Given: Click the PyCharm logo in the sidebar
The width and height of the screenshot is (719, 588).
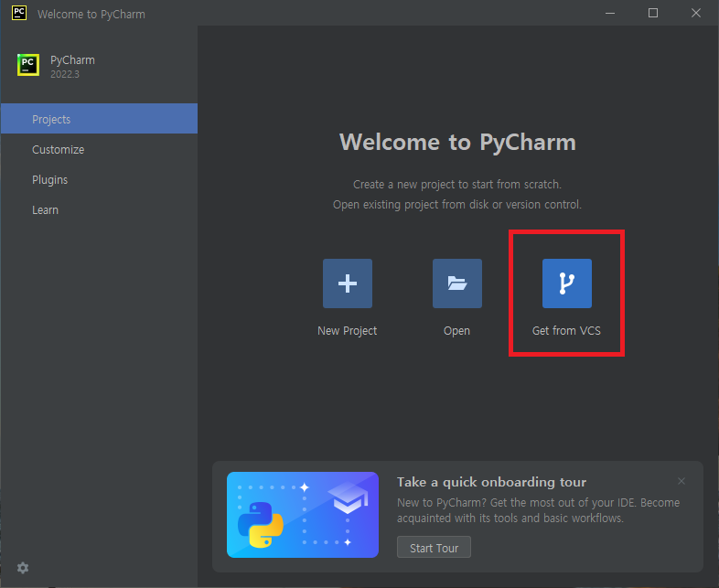Looking at the screenshot, I should 28,65.
